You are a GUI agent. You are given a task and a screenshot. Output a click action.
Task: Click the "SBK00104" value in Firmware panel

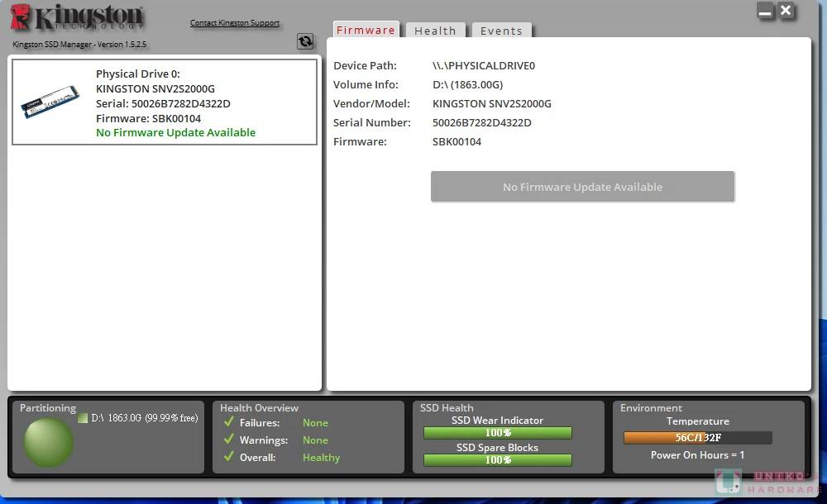point(457,141)
